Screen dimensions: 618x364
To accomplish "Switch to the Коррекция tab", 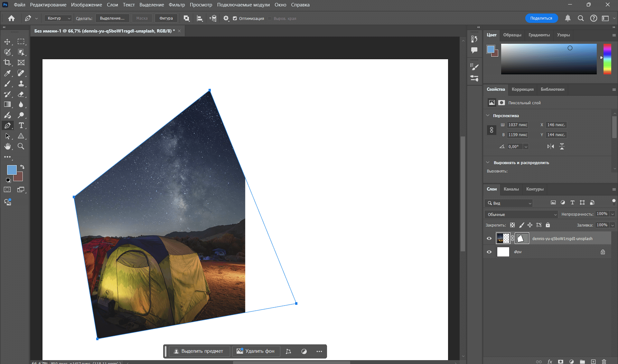I will [522, 89].
